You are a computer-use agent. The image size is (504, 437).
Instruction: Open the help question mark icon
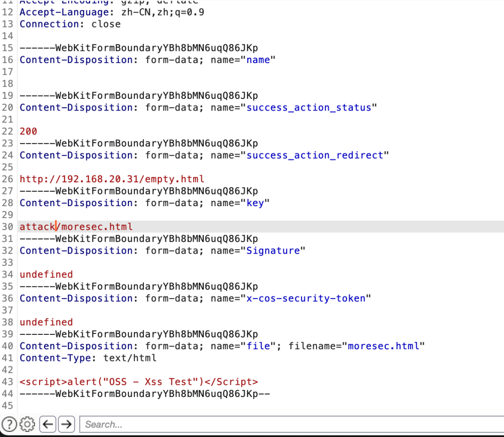click(x=9, y=424)
